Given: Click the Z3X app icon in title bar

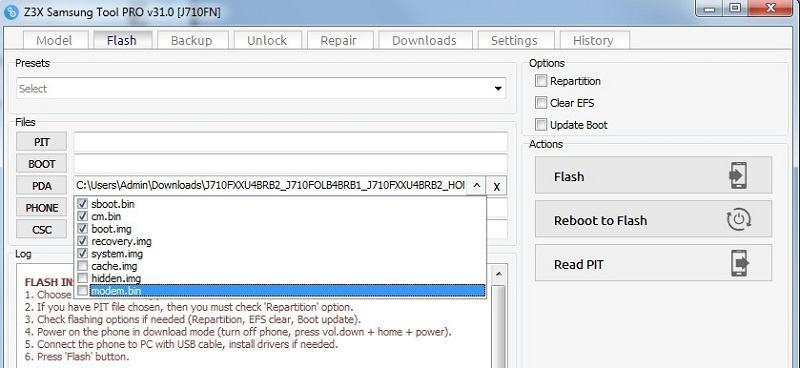Looking at the screenshot, I should click(11, 11).
